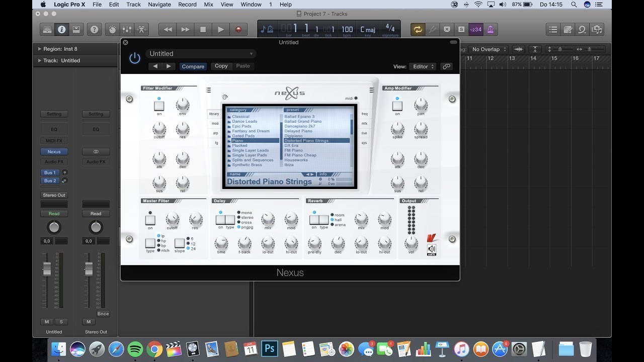
Task: Click the Nexus instrument slot button
Action: (54, 152)
